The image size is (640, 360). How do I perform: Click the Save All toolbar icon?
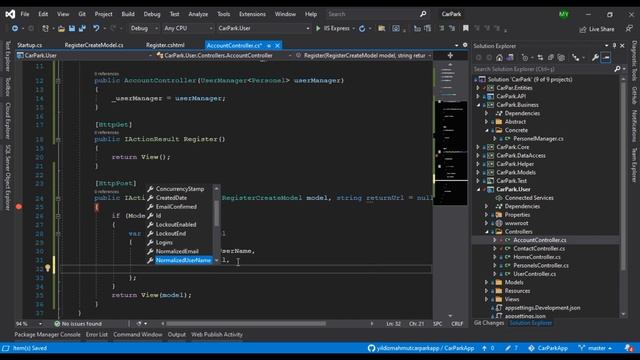coord(82,29)
